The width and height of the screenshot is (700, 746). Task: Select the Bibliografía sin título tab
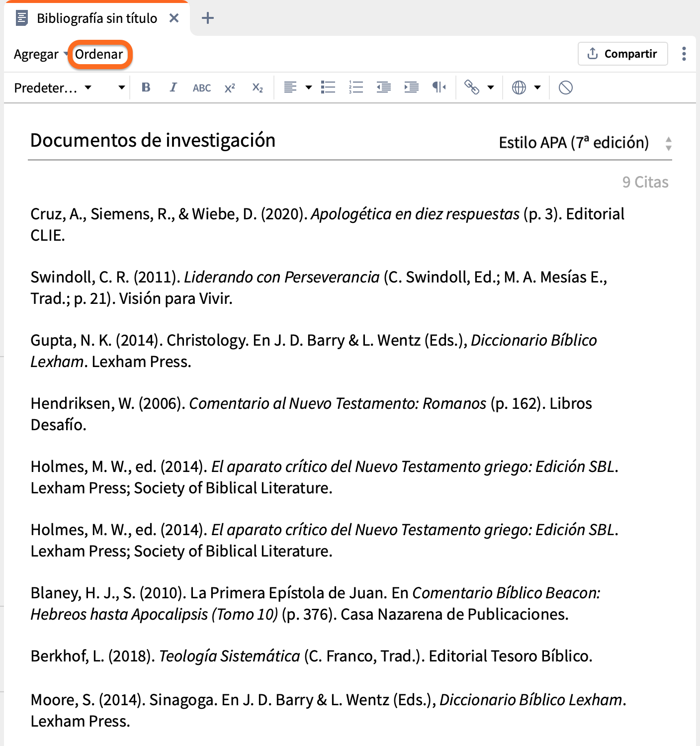coord(96,17)
